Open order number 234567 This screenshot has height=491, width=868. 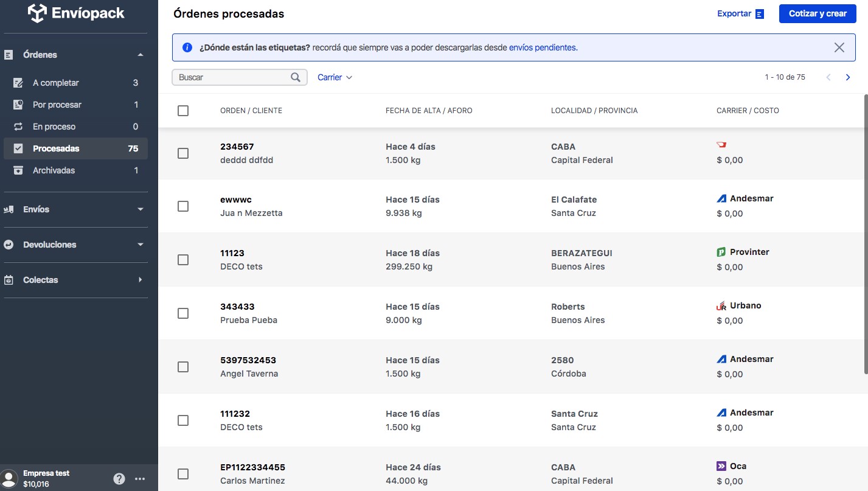[237, 147]
